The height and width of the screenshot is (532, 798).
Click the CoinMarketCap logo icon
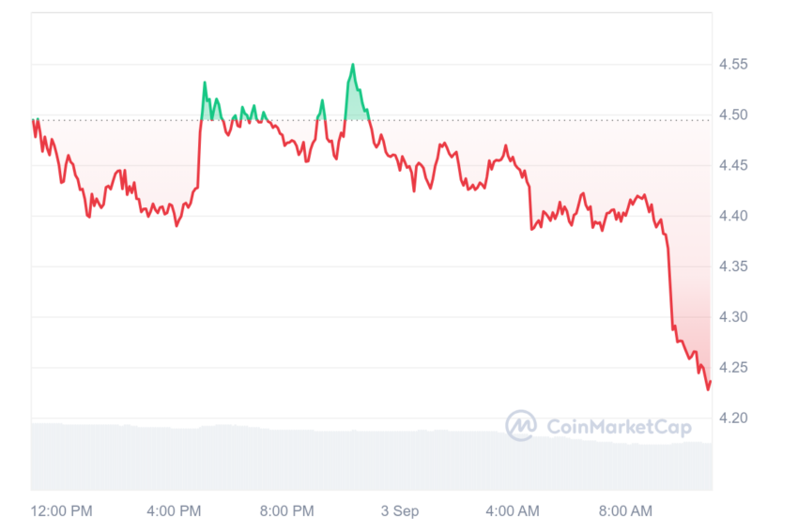[x=521, y=425]
